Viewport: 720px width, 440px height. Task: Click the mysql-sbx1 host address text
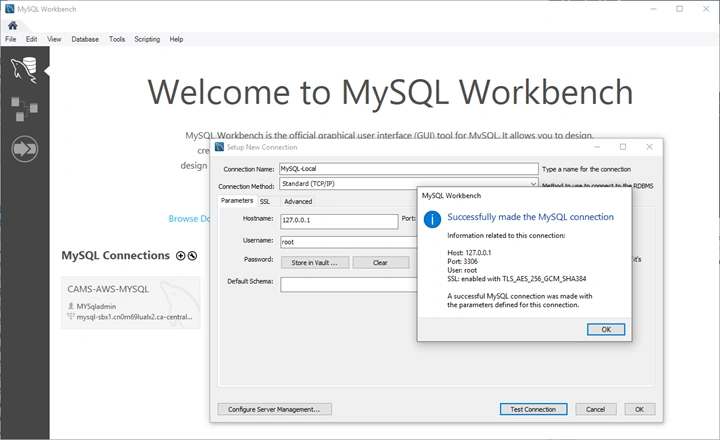134,317
